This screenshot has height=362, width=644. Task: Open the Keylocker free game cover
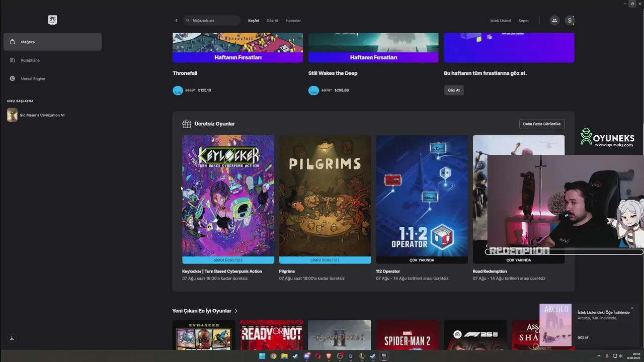(228, 196)
